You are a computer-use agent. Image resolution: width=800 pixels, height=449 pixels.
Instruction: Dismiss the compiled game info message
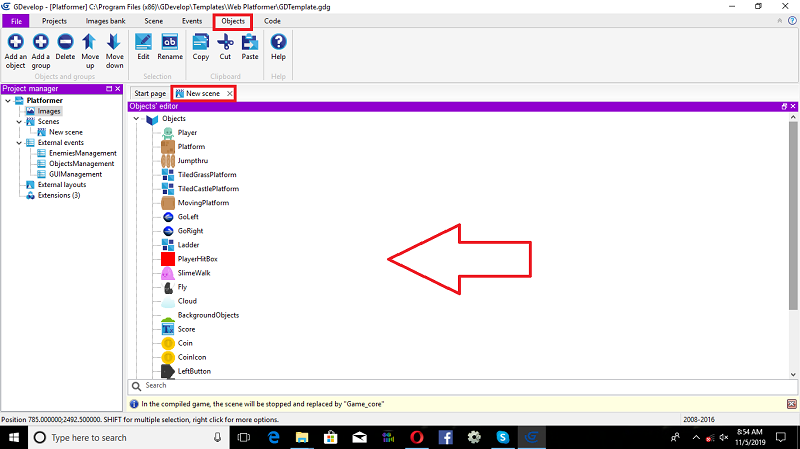coord(791,404)
